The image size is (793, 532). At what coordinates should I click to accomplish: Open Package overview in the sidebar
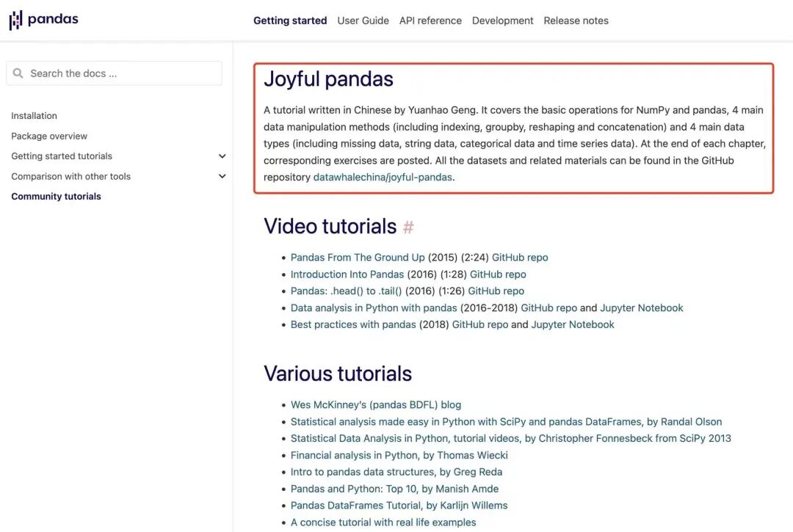click(49, 136)
